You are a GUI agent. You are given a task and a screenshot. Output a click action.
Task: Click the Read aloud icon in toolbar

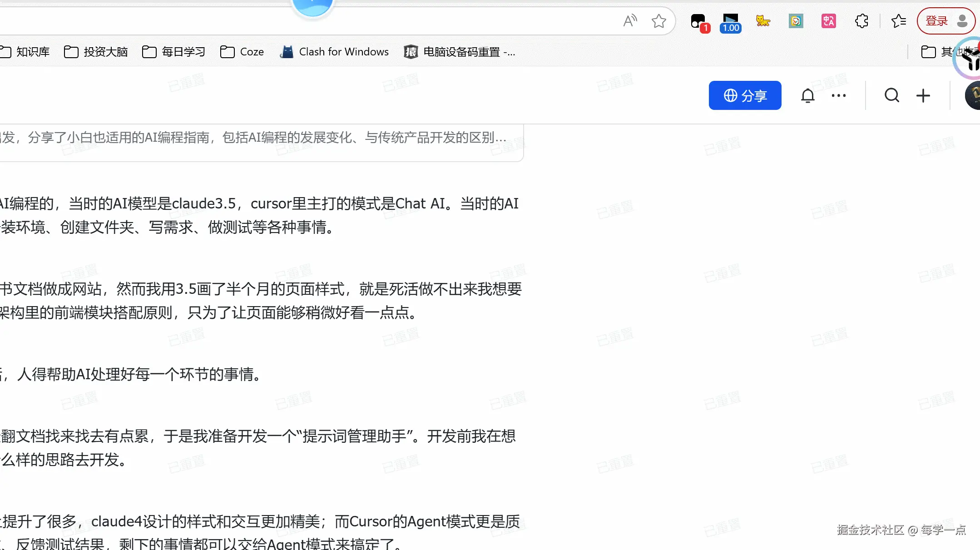(629, 21)
